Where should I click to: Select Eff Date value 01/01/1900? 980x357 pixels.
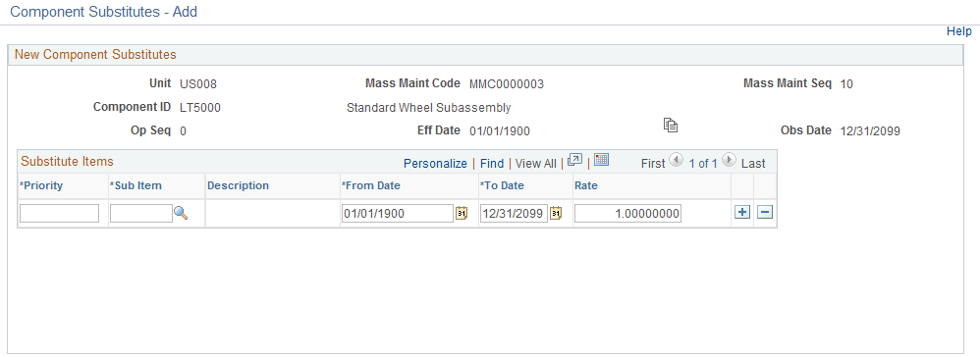[x=500, y=131]
